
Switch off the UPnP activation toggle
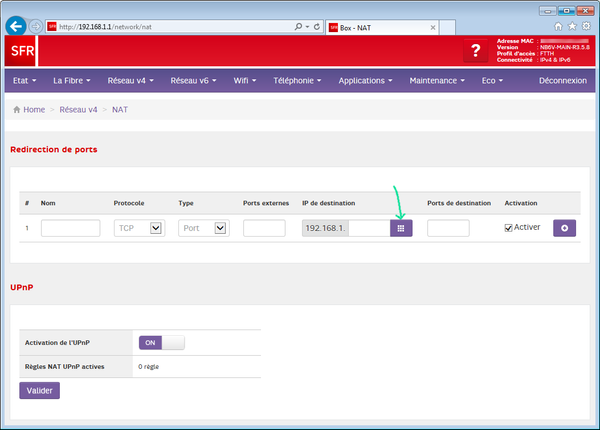(161, 342)
